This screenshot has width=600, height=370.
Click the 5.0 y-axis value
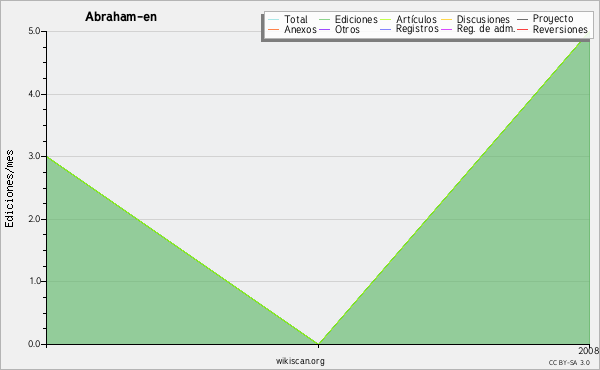point(34,31)
